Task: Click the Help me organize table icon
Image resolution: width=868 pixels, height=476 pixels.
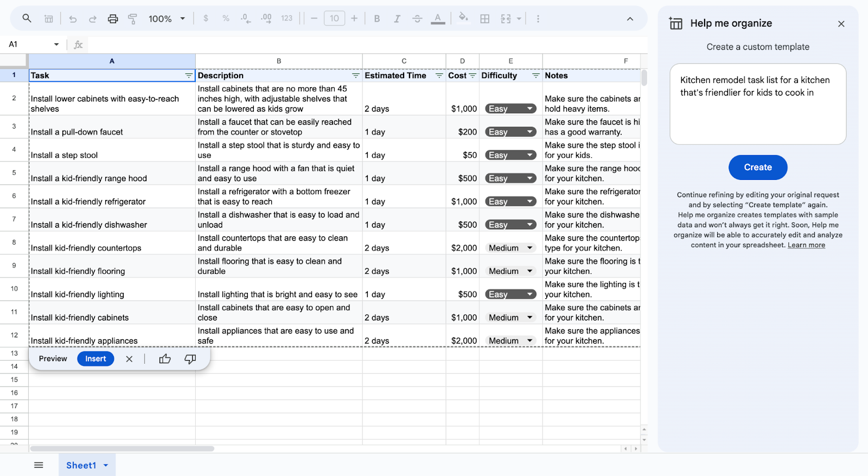Action: [676, 23]
